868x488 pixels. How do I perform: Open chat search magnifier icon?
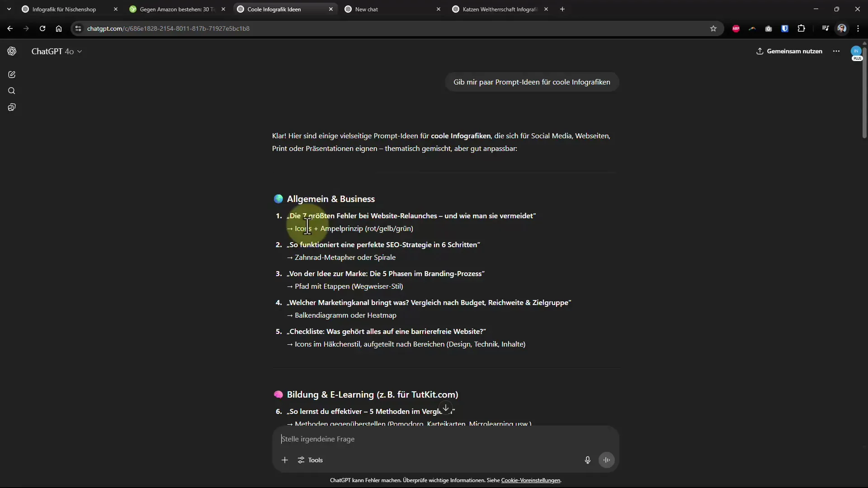[x=12, y=91]
